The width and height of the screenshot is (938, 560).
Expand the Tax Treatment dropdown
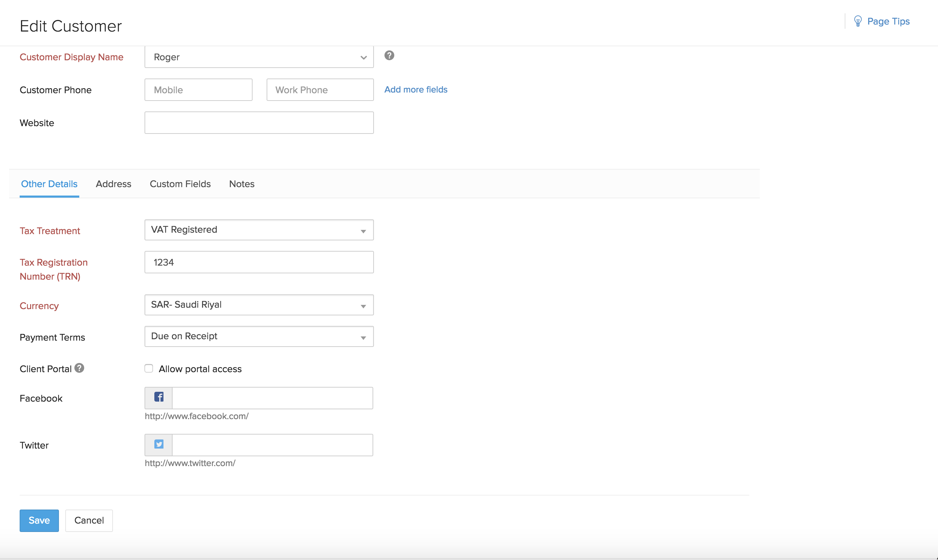[259, 230]
